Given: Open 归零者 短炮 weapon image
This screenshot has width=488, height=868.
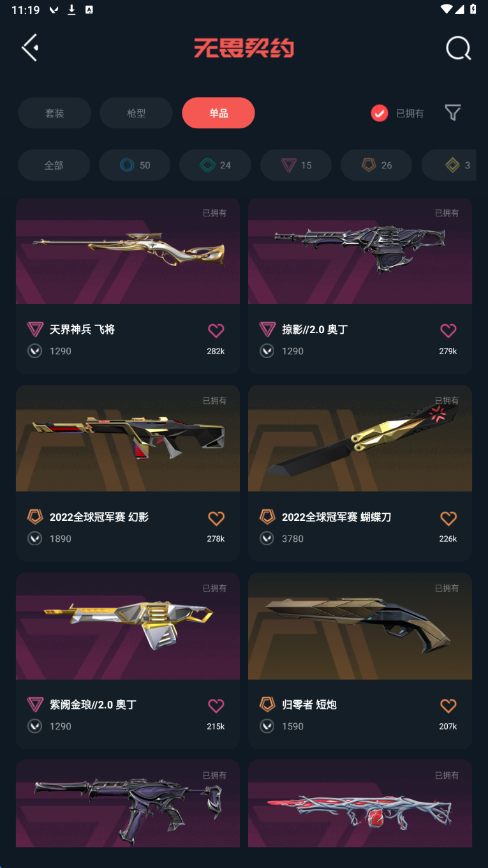Looking at the screenshot, I should (360, 626).
